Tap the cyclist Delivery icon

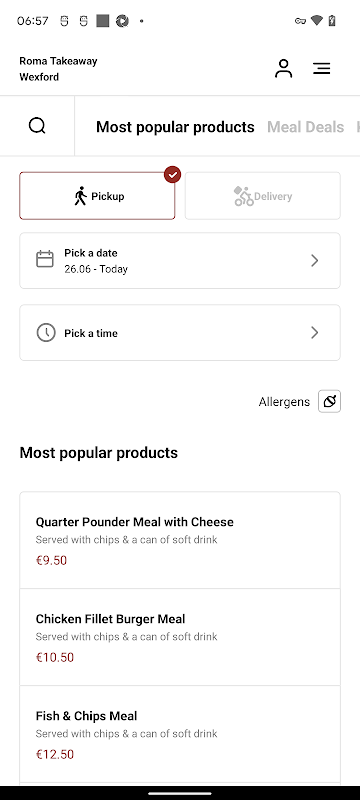244,196
